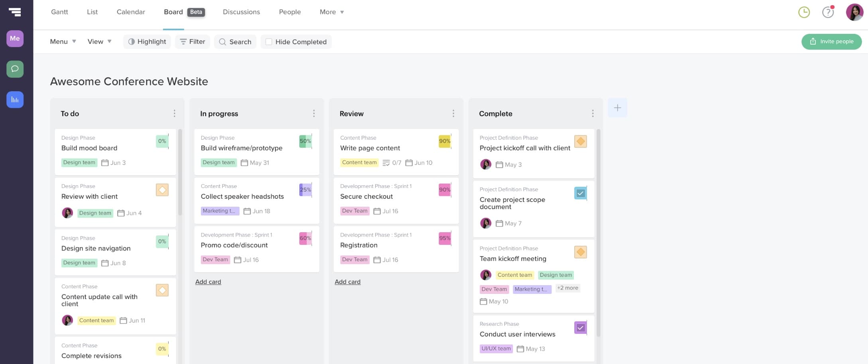Open the help question mark icon

click(828, 12)
